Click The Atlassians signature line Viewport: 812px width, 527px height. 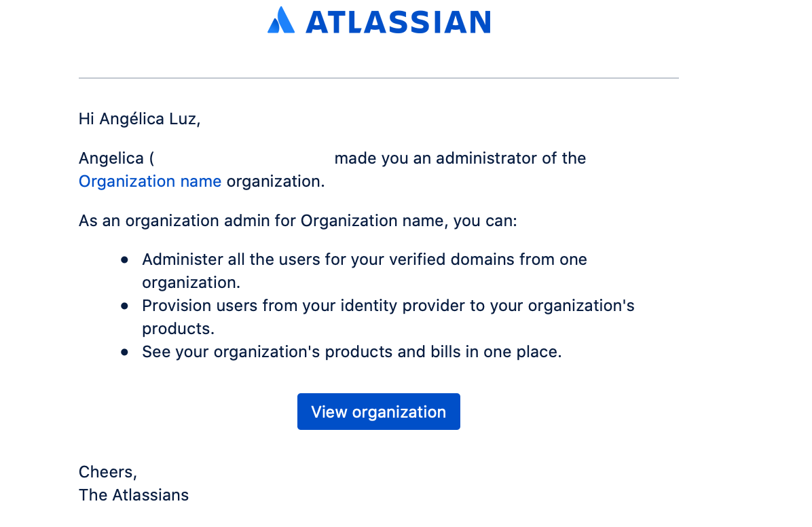pos(133,494)
